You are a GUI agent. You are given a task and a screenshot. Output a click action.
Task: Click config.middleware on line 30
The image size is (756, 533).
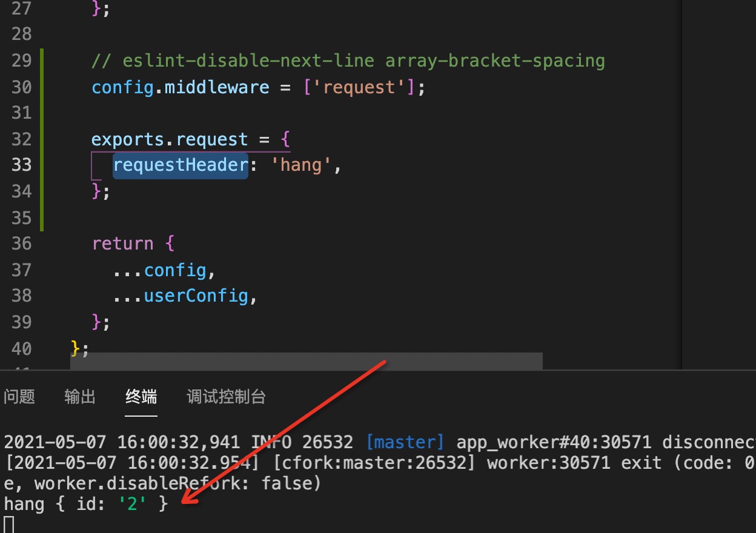[x=181, y=87]
